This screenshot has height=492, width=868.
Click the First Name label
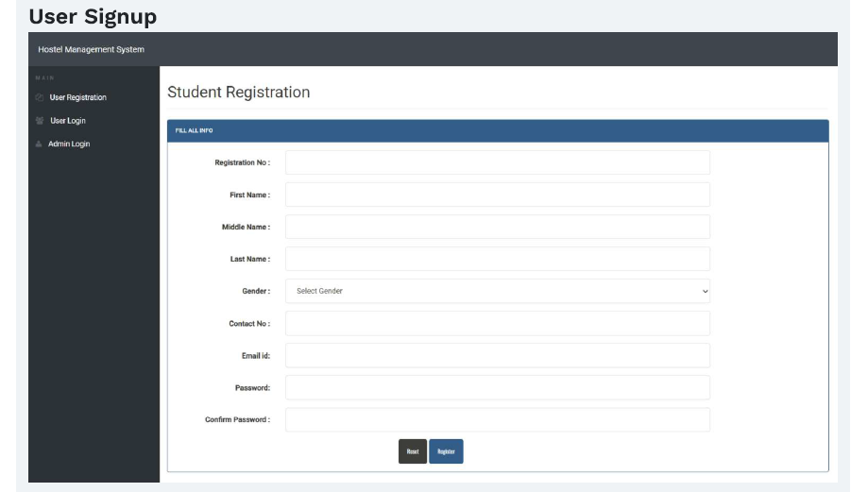(x=250, y=195)
